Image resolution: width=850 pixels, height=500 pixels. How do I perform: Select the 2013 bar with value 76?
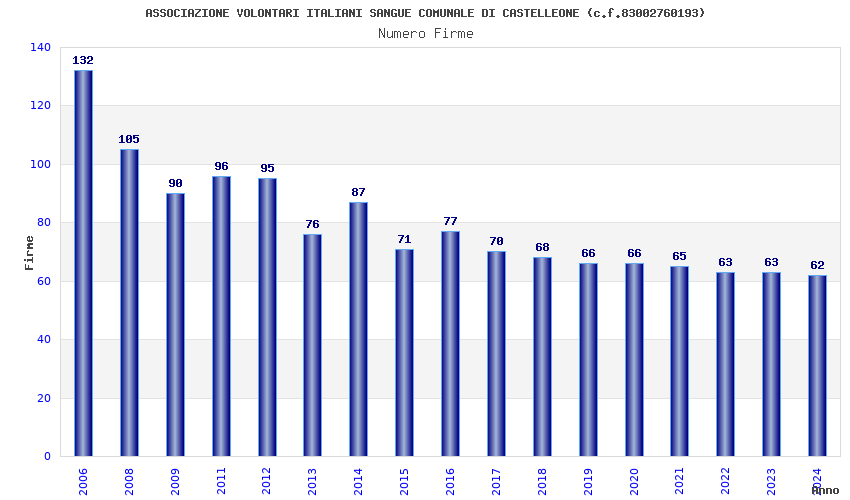[312, 345]
